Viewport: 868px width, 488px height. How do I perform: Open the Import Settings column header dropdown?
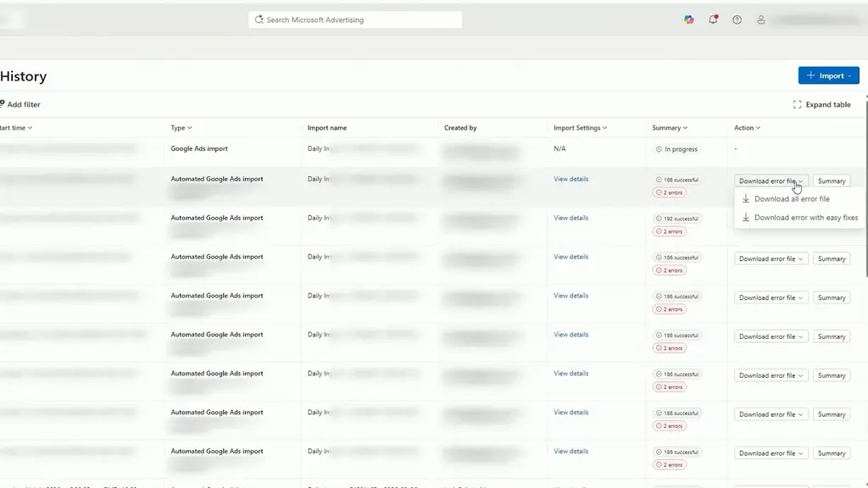click(581, 128)
